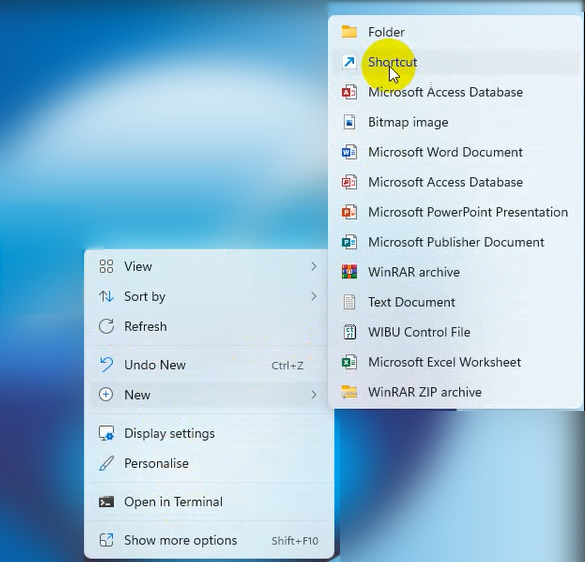The height and width of the screenshot is (562, 585).
Task: Choose the Microsoft PowerPoint Presentation label
Action: (x=468, y=212)
